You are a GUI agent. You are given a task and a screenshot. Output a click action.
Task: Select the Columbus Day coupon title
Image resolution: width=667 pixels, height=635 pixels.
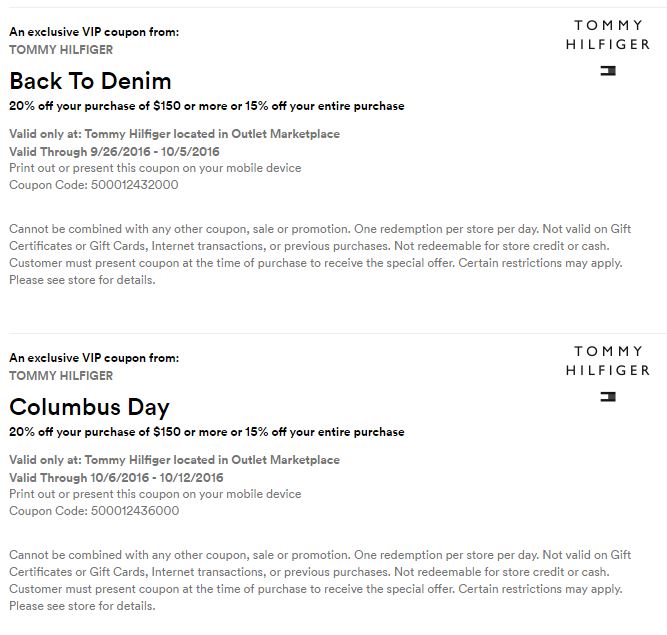point(89,407)
